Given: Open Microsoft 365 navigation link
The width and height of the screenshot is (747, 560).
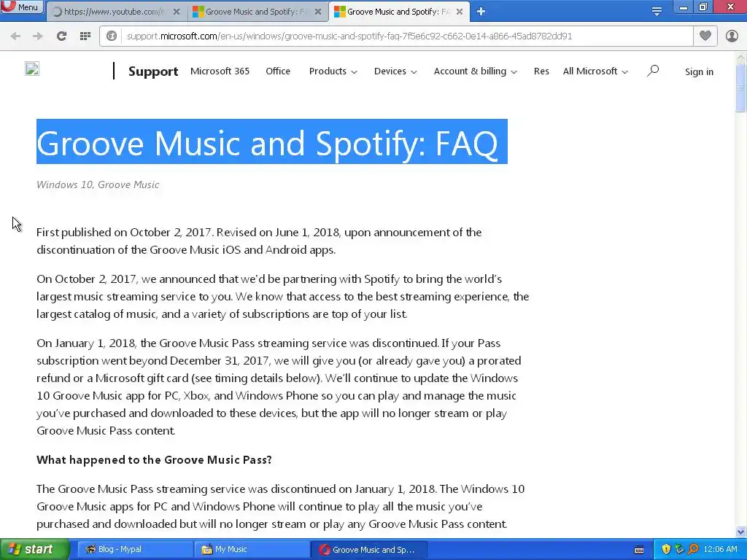Looking at the screenshot, I should click(220, 71).
